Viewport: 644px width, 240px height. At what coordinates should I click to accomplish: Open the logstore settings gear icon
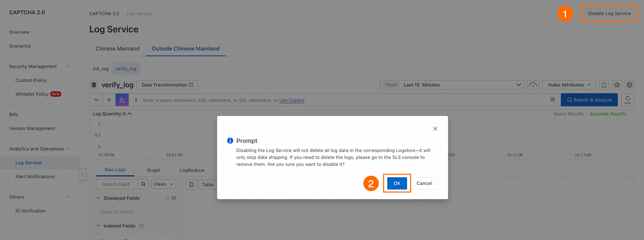point(629,85)
